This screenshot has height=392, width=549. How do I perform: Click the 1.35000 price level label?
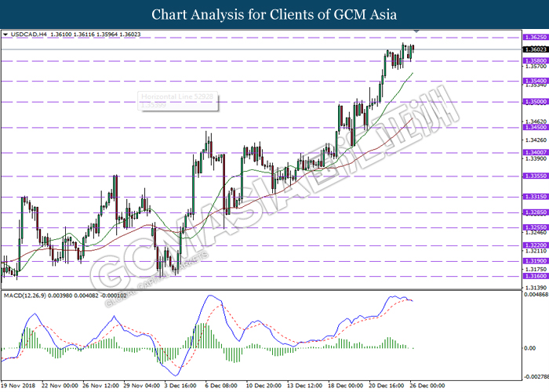(536, 102)
